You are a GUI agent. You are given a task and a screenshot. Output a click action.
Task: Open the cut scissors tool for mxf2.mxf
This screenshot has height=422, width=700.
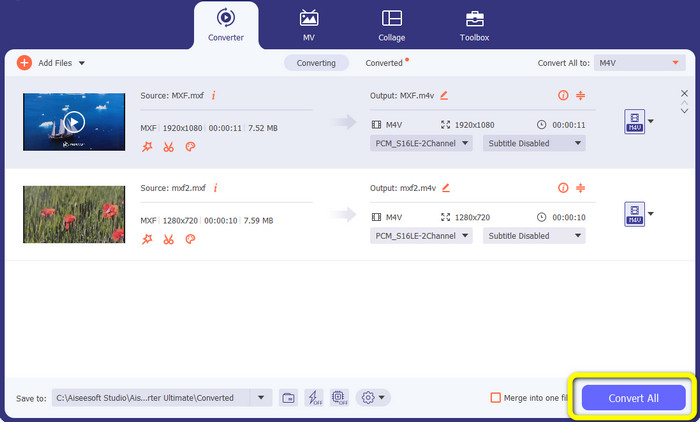click(x=168, y=239)
